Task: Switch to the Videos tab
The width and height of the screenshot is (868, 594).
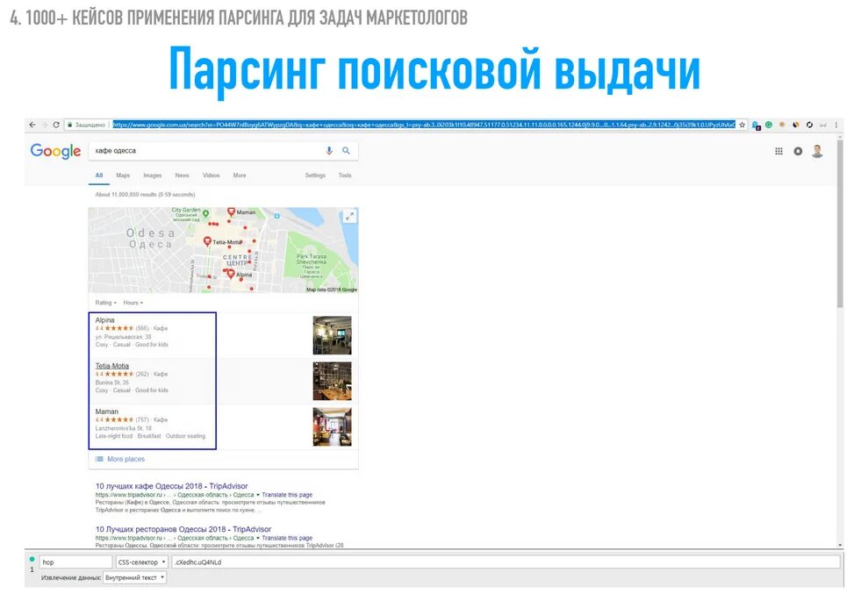Action: point(211,175)
